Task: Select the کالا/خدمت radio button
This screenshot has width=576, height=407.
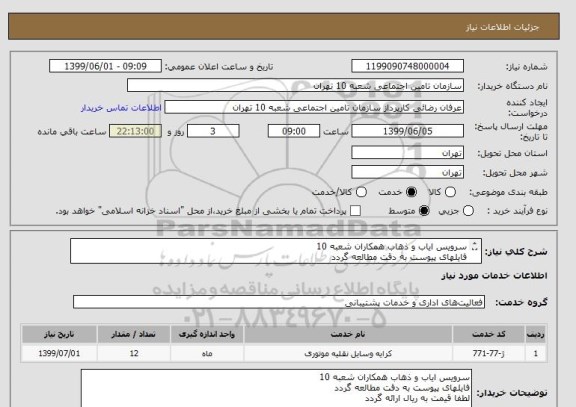Action: (x=361, y=192)
